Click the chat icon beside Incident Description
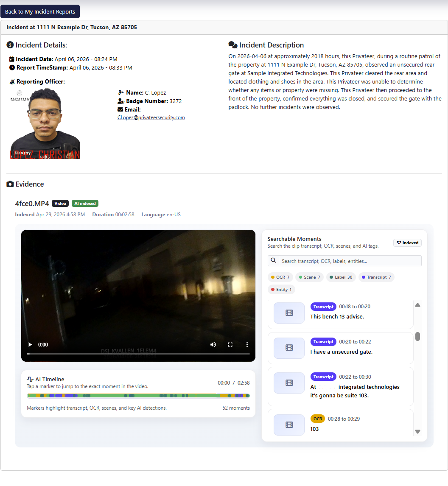 (x=232, y=44)
